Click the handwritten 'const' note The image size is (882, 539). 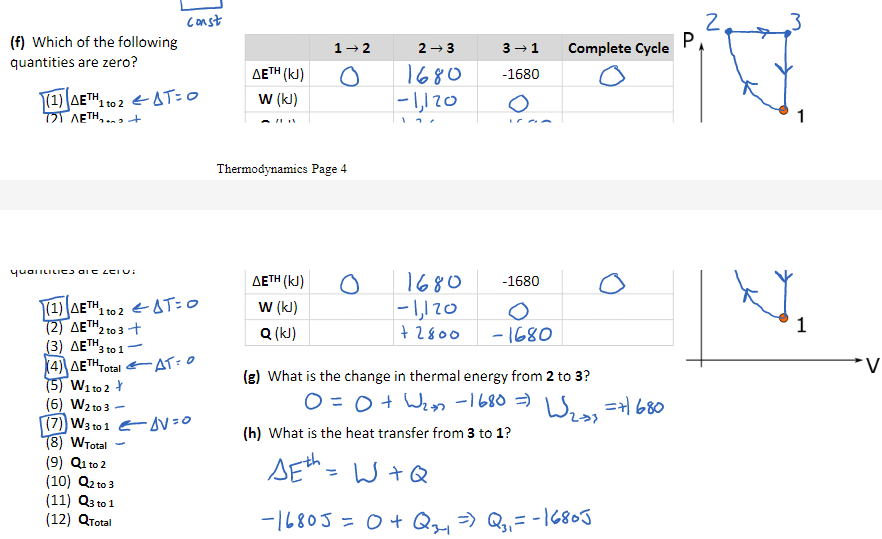click(204, 22)
